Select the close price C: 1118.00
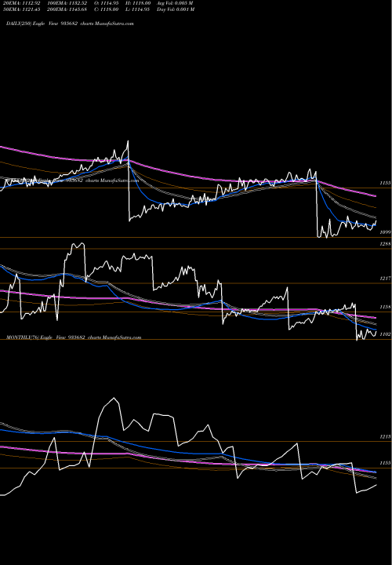Viewport: 392px width, 565px height. [106, 9]
